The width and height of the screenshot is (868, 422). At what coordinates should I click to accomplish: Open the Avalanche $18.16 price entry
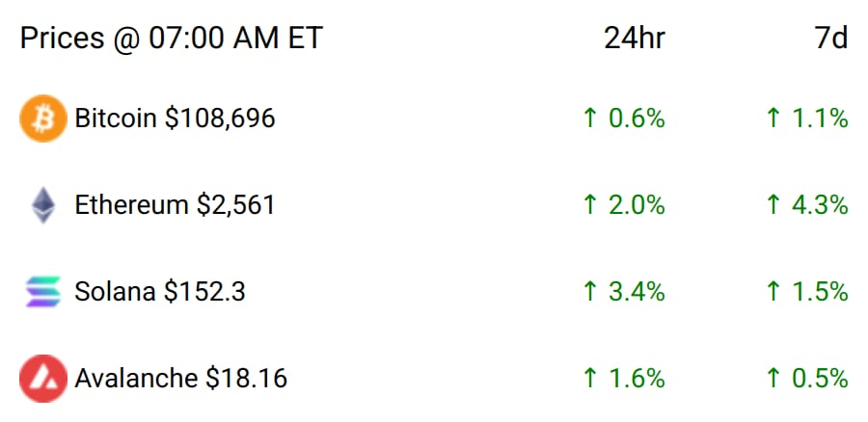(181, 379)
